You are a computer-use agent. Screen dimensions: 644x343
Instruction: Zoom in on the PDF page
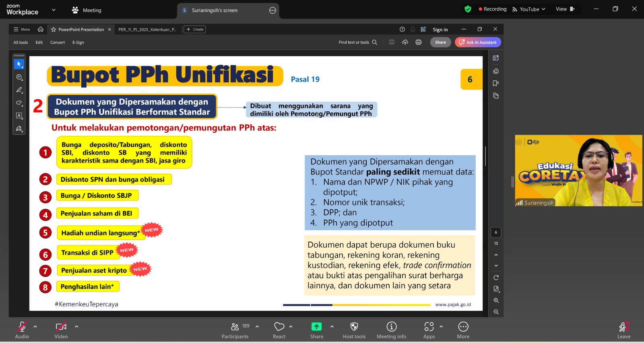click(496, 300)
